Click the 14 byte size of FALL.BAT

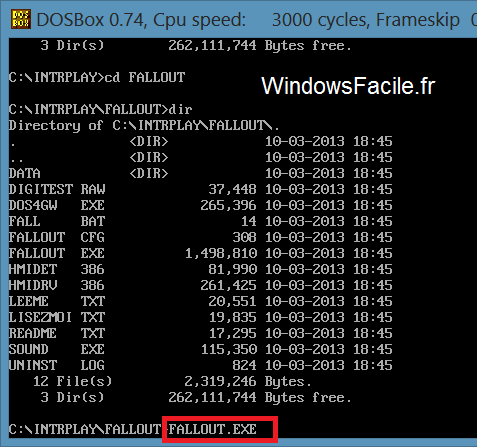coord(249,221)
